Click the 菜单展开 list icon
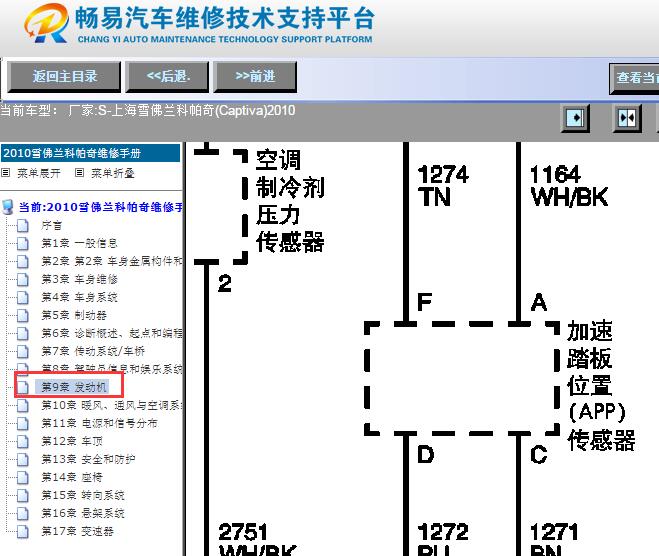Viewport: 659px width, 556px height. point(5,173)
